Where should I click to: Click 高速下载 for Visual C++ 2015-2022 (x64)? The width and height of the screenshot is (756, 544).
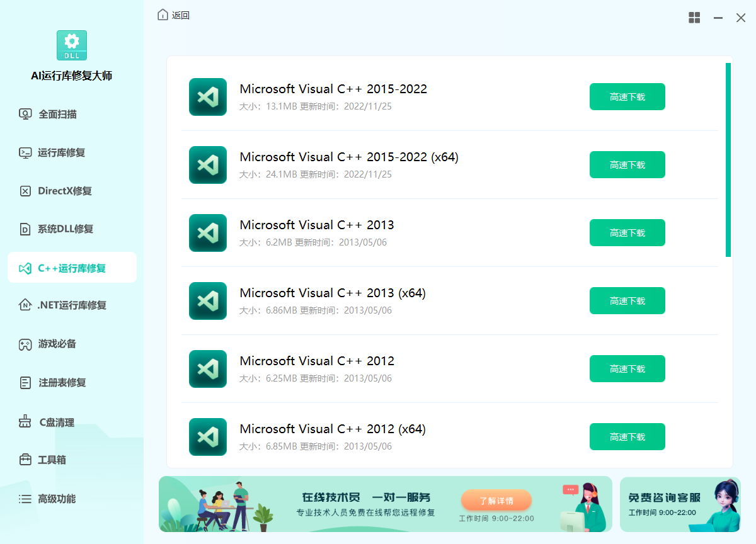pyautogui.click(x=627, y=165)
